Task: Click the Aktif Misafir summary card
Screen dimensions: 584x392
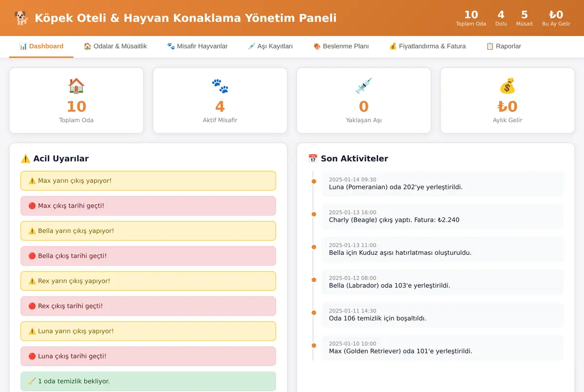Action: coord(220,100)
